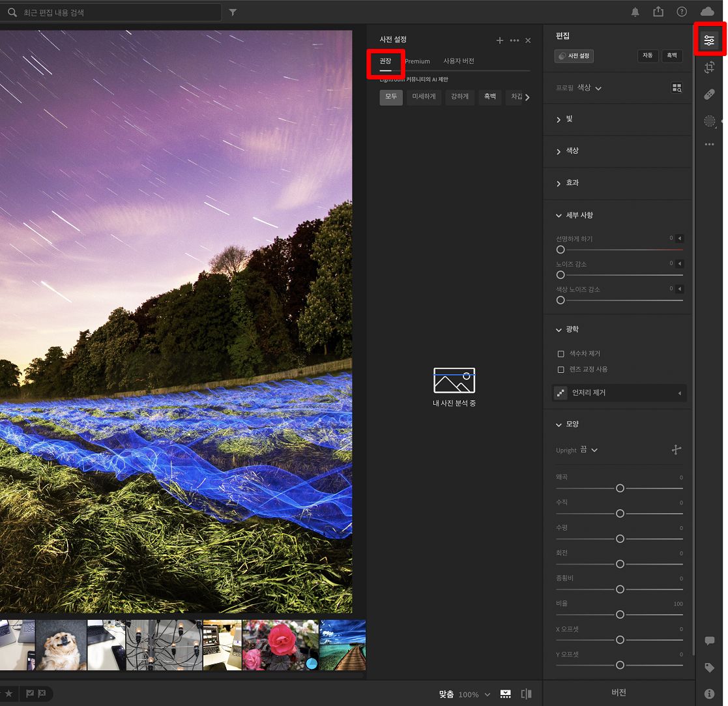This screenshot has height=706, width=728.
Task: Click the 흑백 button in 편집 header
Action: point(672,56)
